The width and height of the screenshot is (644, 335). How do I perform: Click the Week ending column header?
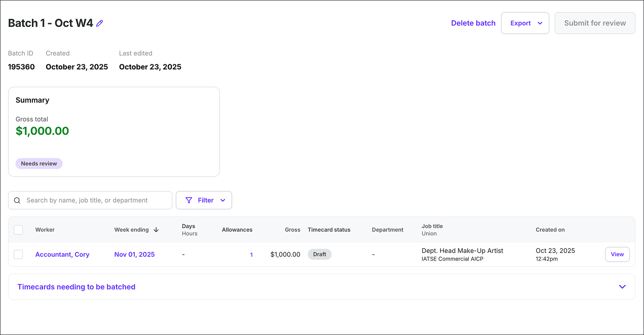131,230
